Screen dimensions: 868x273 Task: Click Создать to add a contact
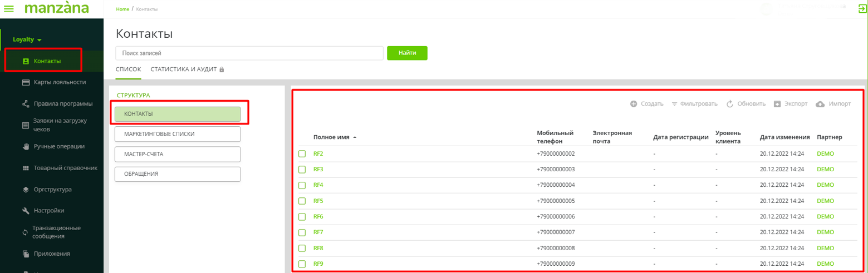click(646, 104)
